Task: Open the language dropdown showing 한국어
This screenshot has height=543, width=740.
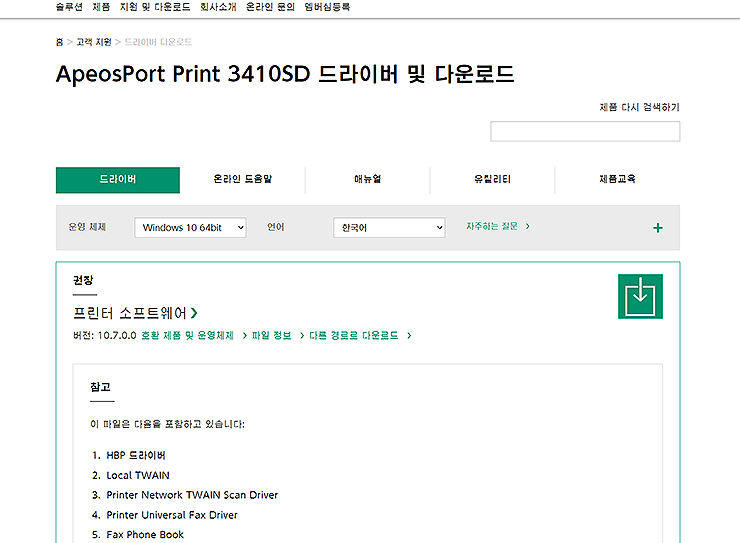Action: click(389, 227)
